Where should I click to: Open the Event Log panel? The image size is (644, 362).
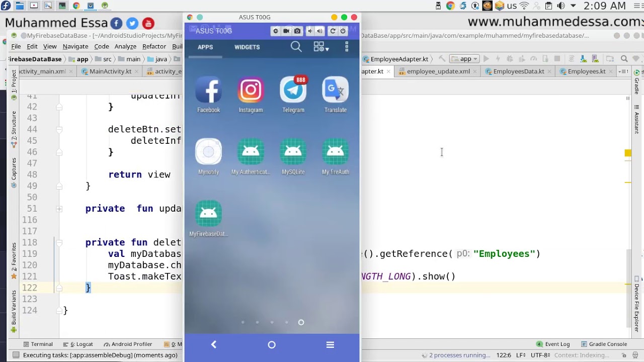pyautogui.click(x=553, y=344)
